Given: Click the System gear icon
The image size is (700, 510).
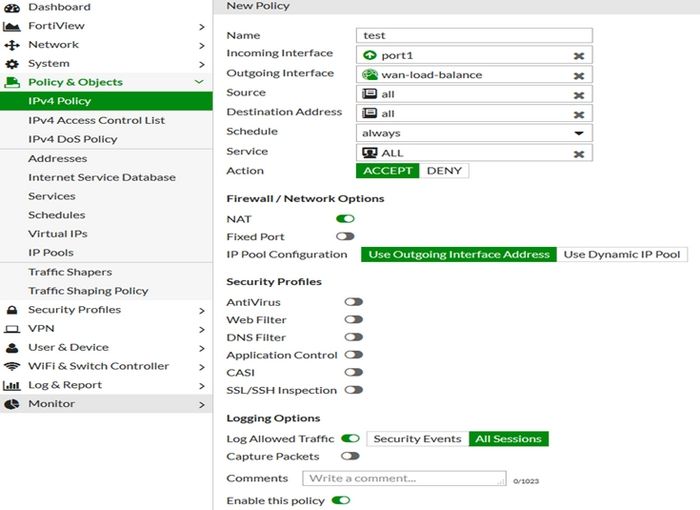Looking at the screenshot, I should click(12, 64).
